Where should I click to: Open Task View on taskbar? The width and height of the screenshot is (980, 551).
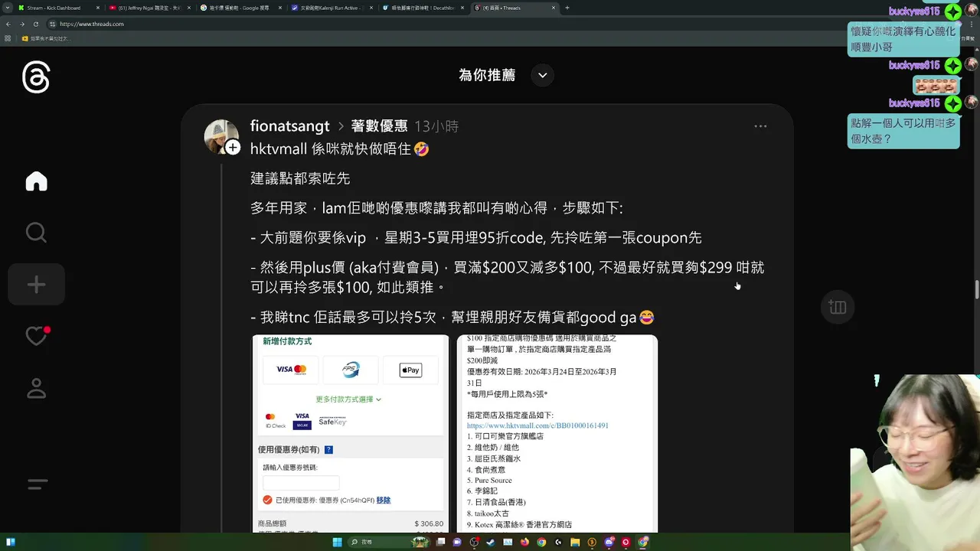pos(440,542)
